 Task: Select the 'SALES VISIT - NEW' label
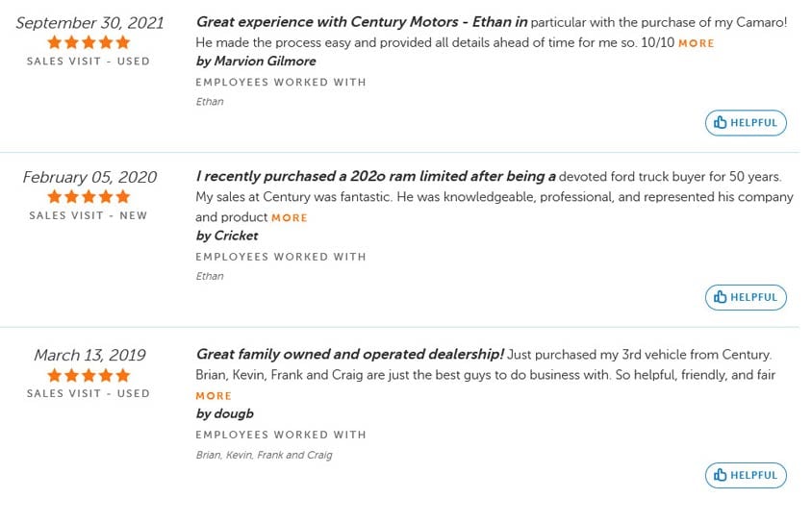pyautogui.click(x=89, y=215)
